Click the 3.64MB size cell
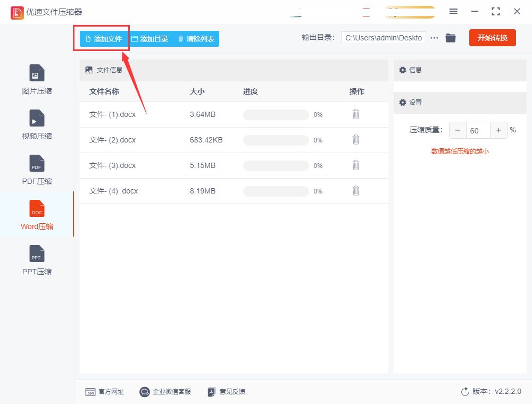 [203, 115]
